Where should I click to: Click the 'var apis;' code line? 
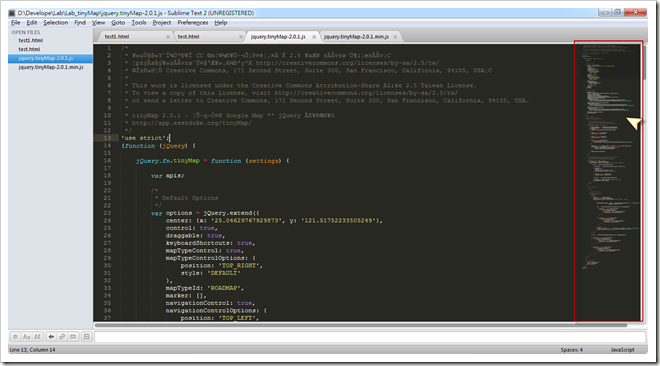click(x=168, y=176)
